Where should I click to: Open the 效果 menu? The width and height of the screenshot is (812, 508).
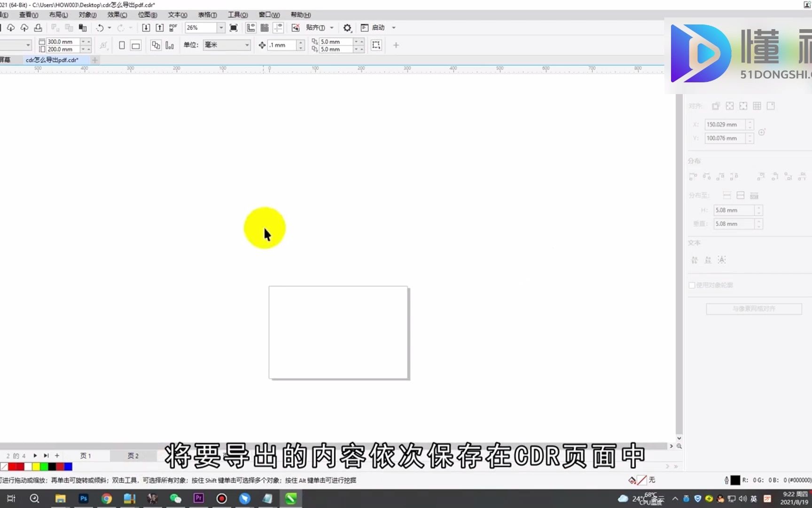pos(117,15)
